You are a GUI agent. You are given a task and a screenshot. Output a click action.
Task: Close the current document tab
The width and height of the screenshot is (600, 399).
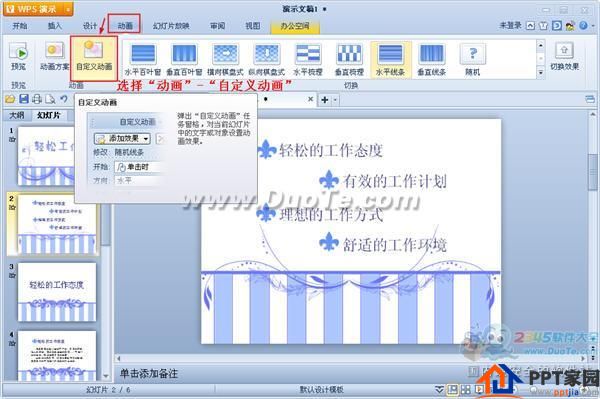[310, 99]
